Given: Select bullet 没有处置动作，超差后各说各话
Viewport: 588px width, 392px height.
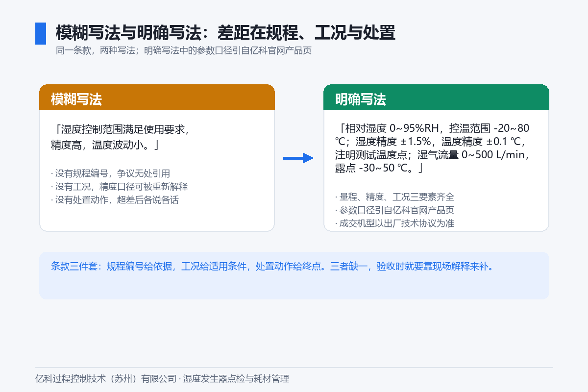Looking at the screenshot, I should coord(115,200).
